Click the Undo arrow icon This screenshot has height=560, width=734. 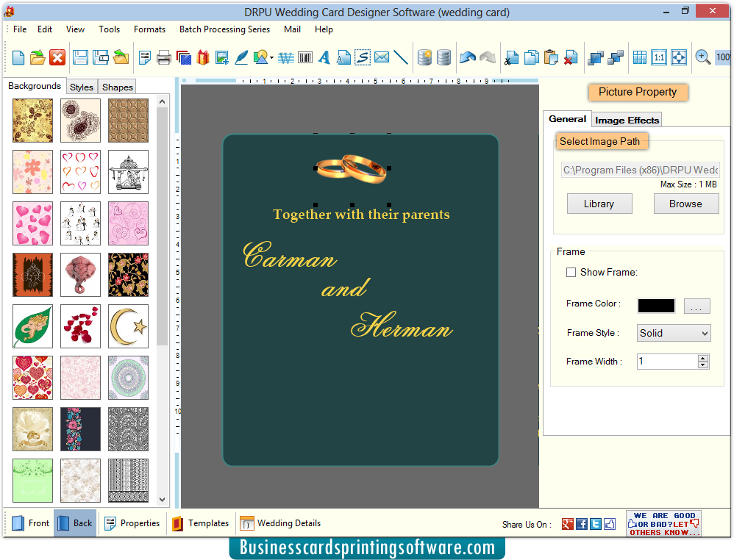pyautogui.click(x=468, y=57)
